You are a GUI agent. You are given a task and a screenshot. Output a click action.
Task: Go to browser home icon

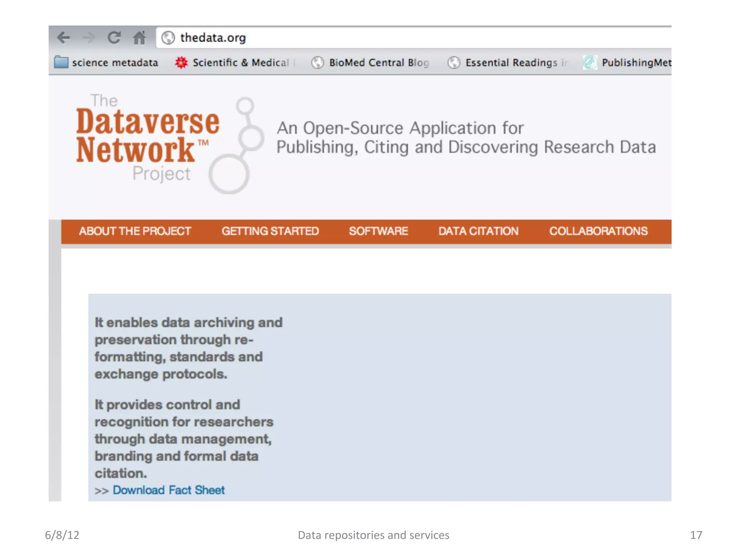[x=139, y=38]
